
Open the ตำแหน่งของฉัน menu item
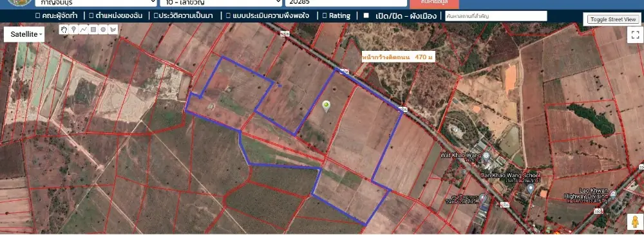pyautogui.click(x=115, y=16)
